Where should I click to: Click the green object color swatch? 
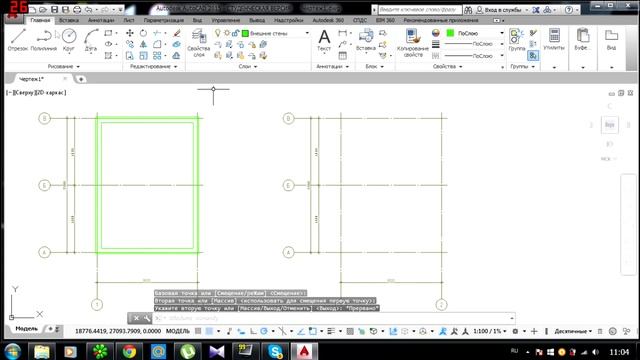[x=450, y=33]
